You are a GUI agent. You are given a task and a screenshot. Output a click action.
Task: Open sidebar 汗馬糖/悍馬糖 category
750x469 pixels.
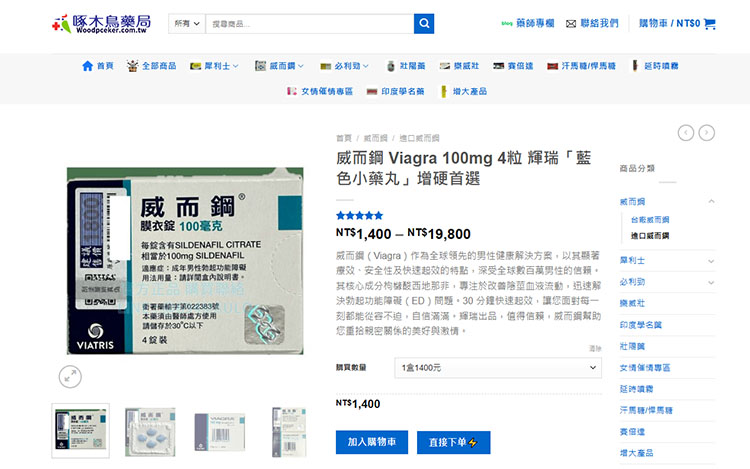click(x=646, y=410)
